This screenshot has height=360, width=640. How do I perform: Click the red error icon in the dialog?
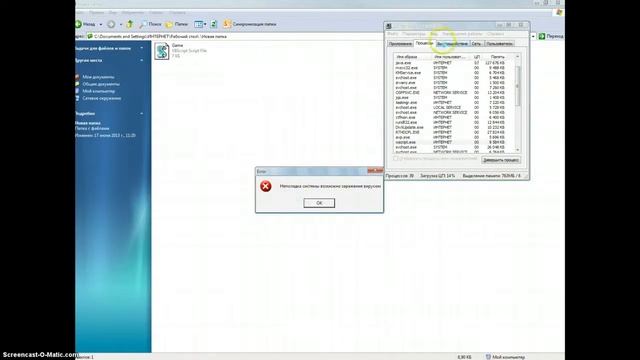point(266,186)
